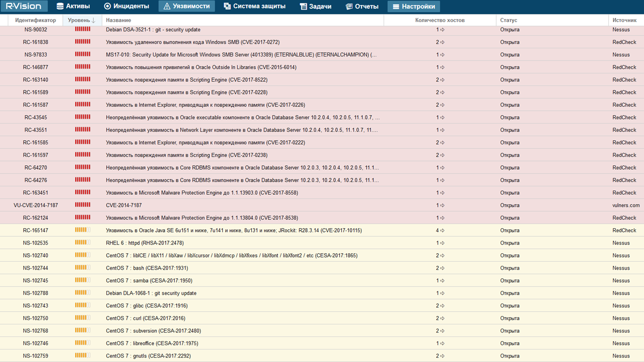Image resolution: width=644 pixels, height=362 pixels.
Task: Click the red severity bar for NS-90032
Action: coord(83,29)
